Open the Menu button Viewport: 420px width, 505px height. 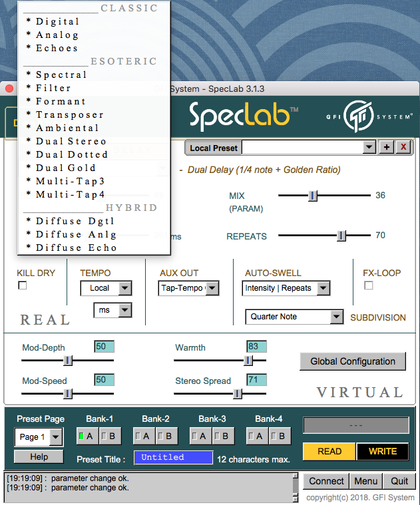coord(366,481)
